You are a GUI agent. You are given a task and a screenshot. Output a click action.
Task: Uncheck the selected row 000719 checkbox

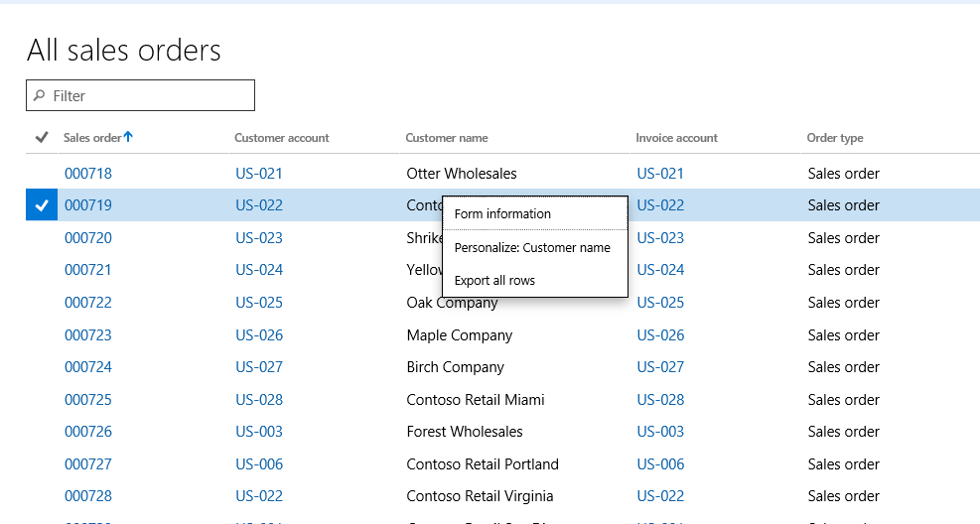coord(41,205)
